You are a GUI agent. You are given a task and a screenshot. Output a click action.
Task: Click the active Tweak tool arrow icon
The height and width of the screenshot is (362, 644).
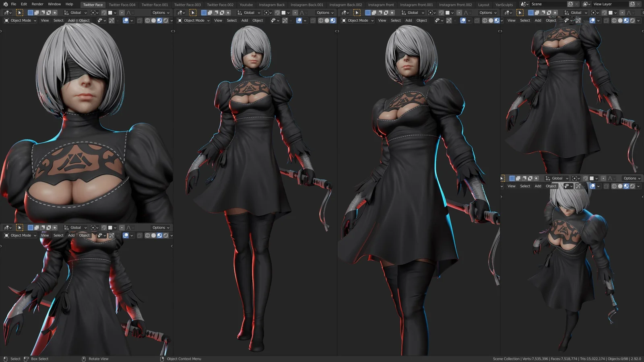[x=20, y=12]
